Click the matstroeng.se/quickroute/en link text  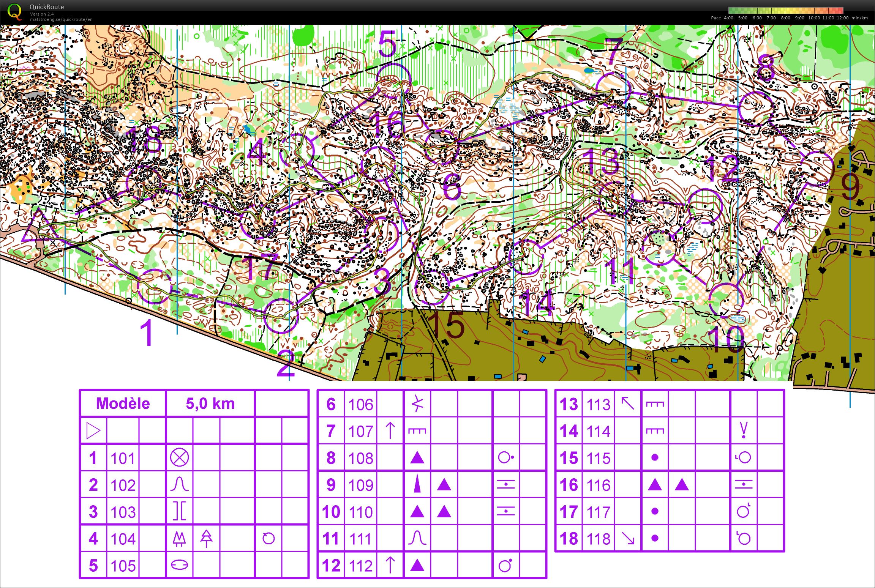61,19
